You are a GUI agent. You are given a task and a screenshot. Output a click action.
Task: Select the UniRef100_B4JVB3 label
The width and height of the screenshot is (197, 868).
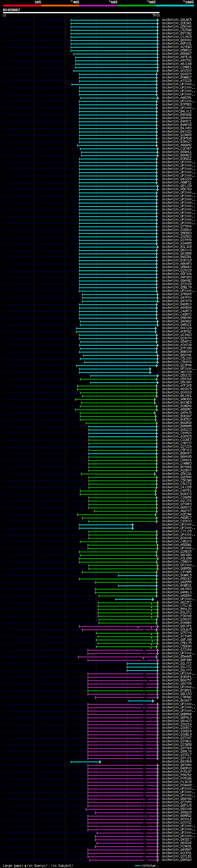tap(177, 128)
